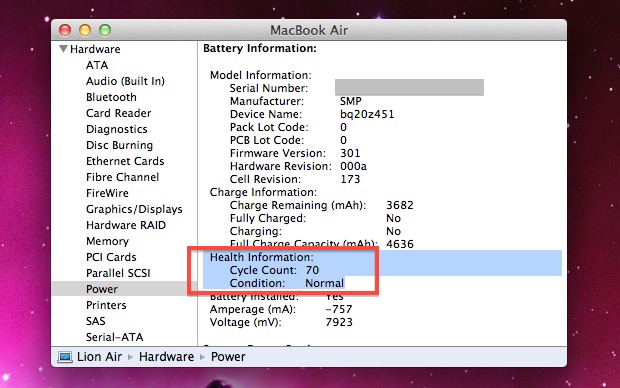Open the Printers section
This screenshot has width=620, height=388.
106,305
